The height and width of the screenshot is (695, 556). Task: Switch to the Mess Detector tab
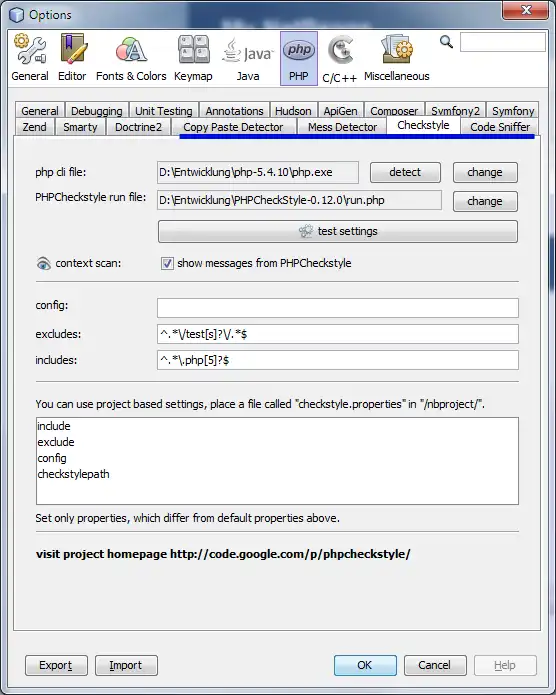coord(342,127)
